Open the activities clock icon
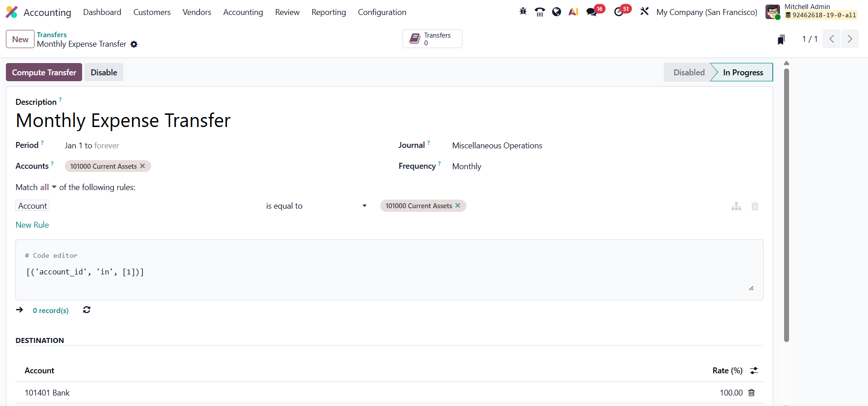The height and width of the screenshot is (406, 868). (618, 12)
